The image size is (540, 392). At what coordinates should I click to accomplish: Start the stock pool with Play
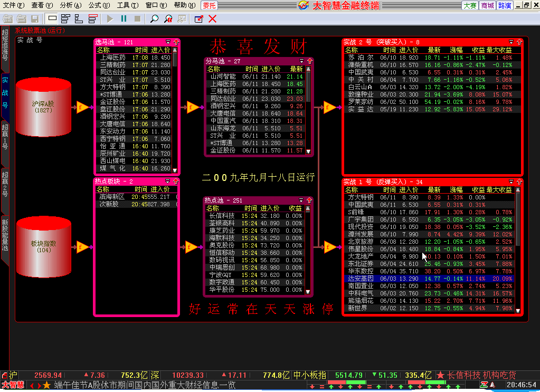pyautogui.click(x=110, y=18)
